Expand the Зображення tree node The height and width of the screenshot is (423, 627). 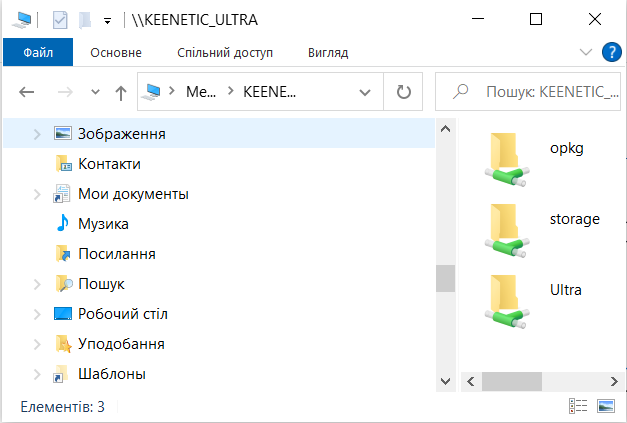tap(37, 134)
